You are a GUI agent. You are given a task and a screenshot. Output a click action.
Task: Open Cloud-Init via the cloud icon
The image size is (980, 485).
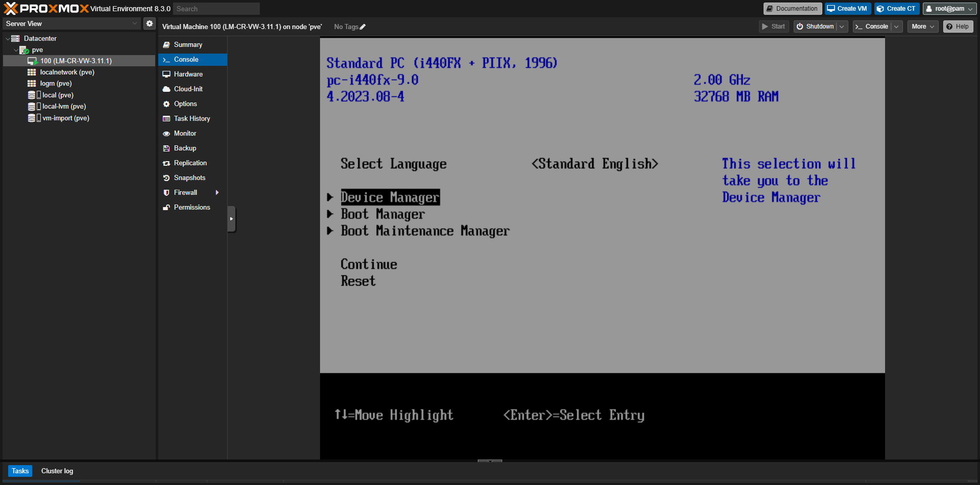pos(167,89)
